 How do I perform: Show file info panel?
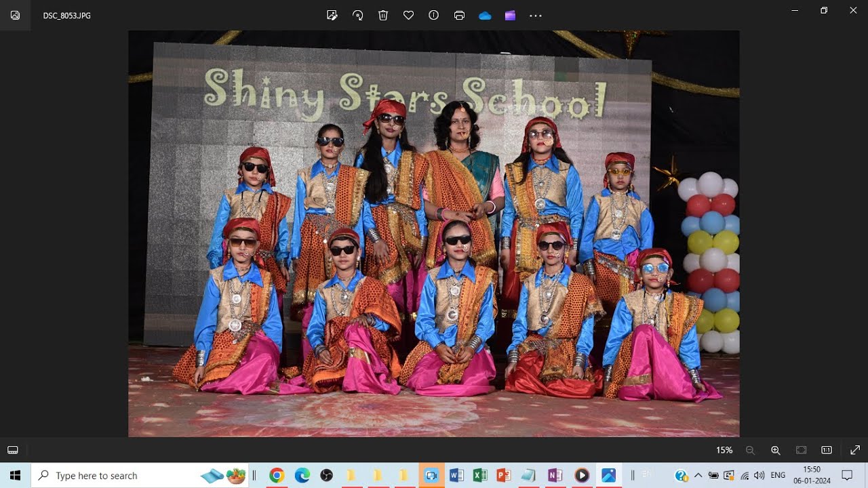(x=434, y=15)
